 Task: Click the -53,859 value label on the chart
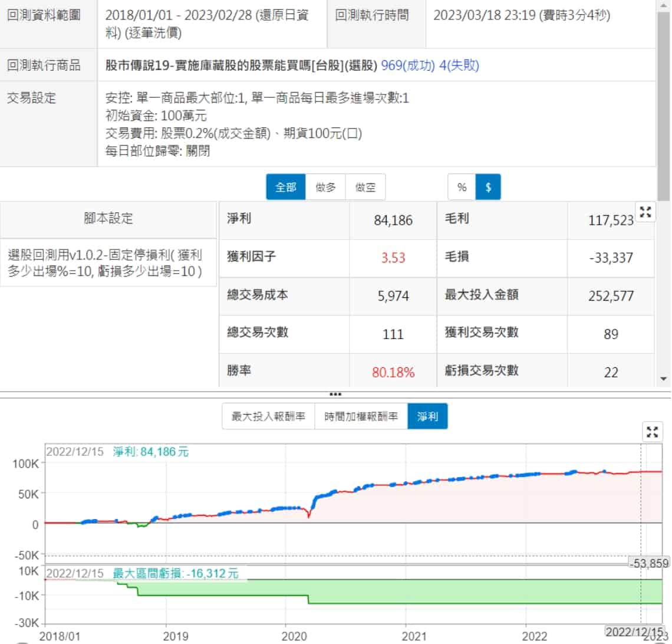pos(649,563)
